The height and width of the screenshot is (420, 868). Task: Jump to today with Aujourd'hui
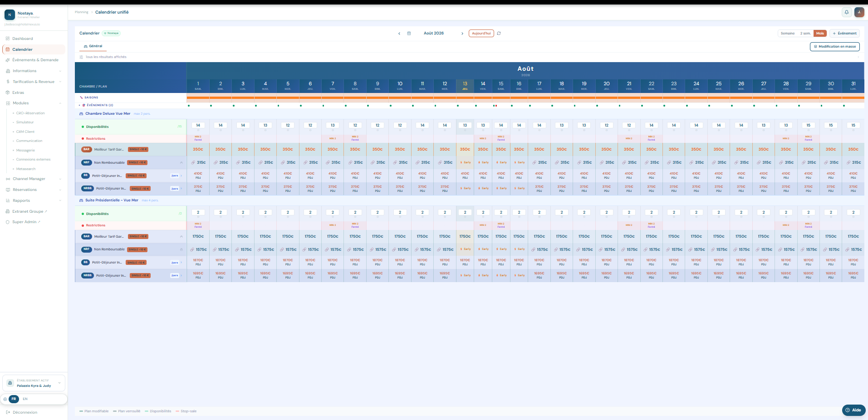[481, 34]
